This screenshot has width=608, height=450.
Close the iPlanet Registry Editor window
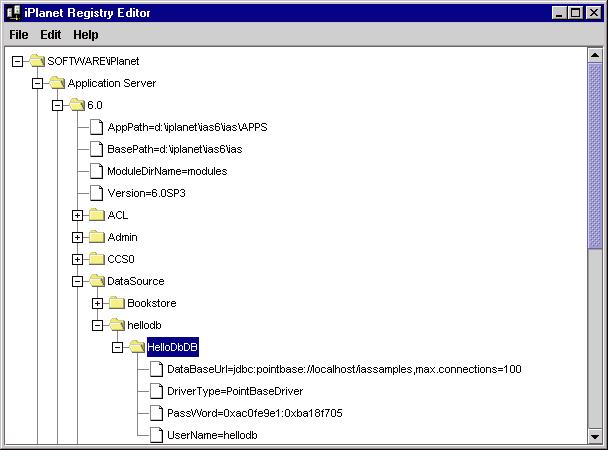pos(594,13)
